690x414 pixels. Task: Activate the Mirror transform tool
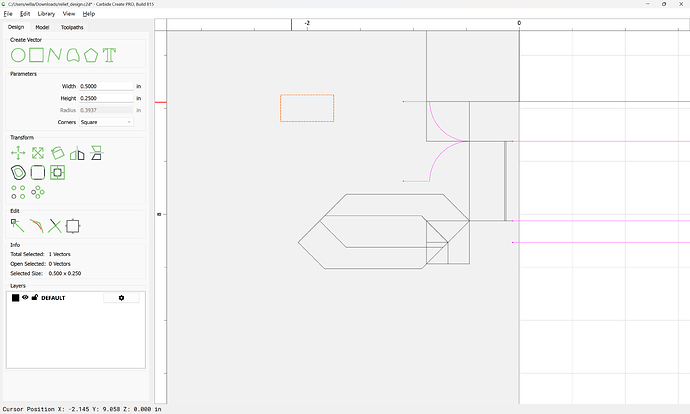pos(77,153)
